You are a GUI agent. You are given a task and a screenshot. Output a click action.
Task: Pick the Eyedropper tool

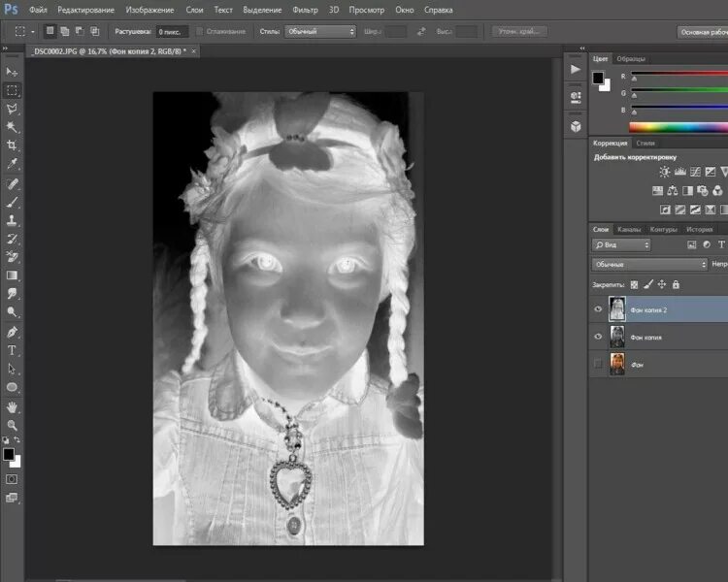pos(13,164)
